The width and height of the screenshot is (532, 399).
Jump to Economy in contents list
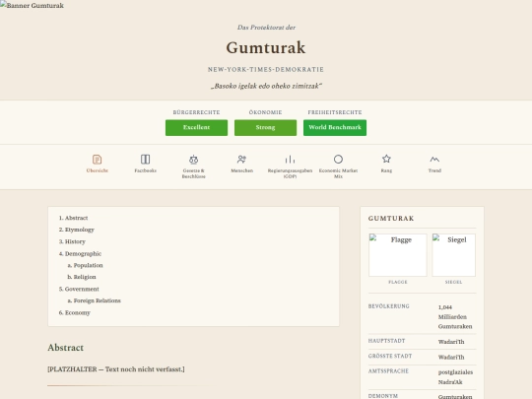[x=78, y=313]
